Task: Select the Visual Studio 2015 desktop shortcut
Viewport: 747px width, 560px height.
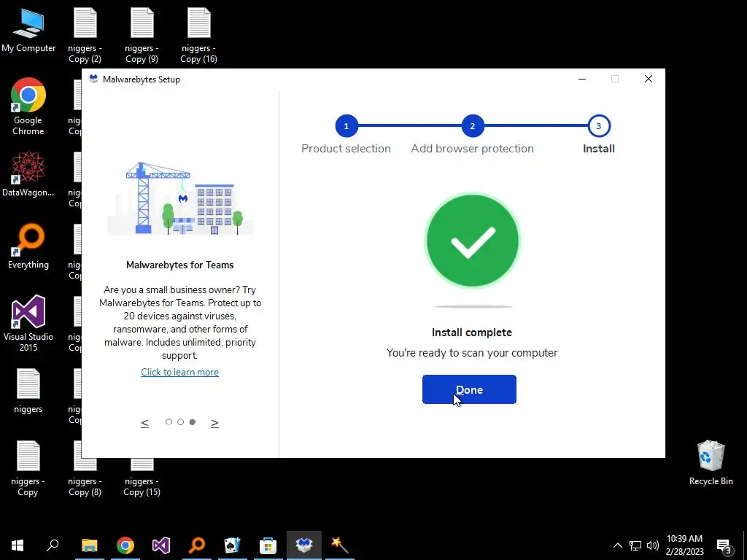Action: (28, 324)
